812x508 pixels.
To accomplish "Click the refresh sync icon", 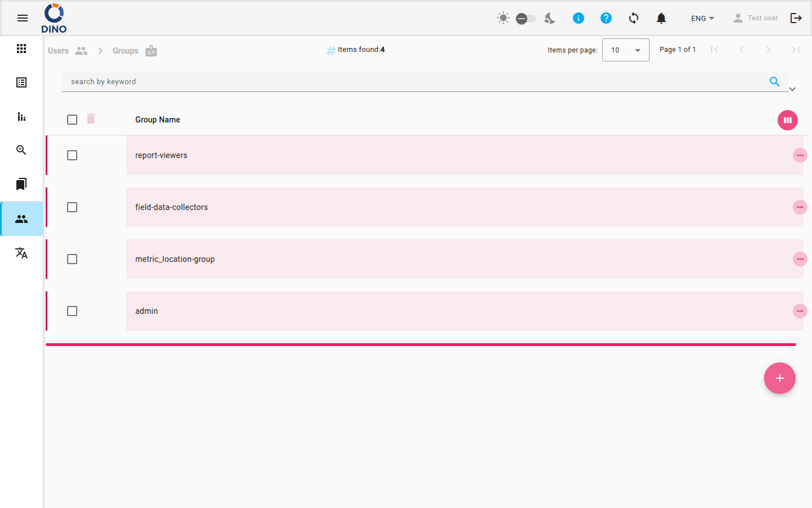I will pyautogui.click(x=634, y=18).
